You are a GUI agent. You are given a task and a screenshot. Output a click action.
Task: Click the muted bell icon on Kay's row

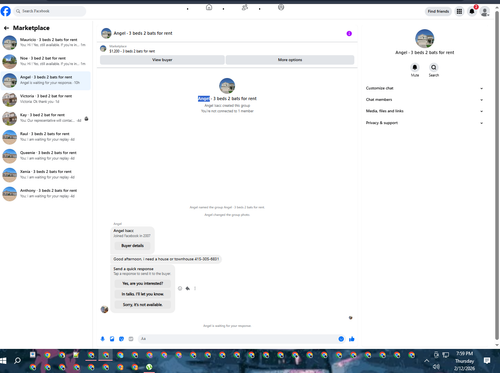[86, 119]
